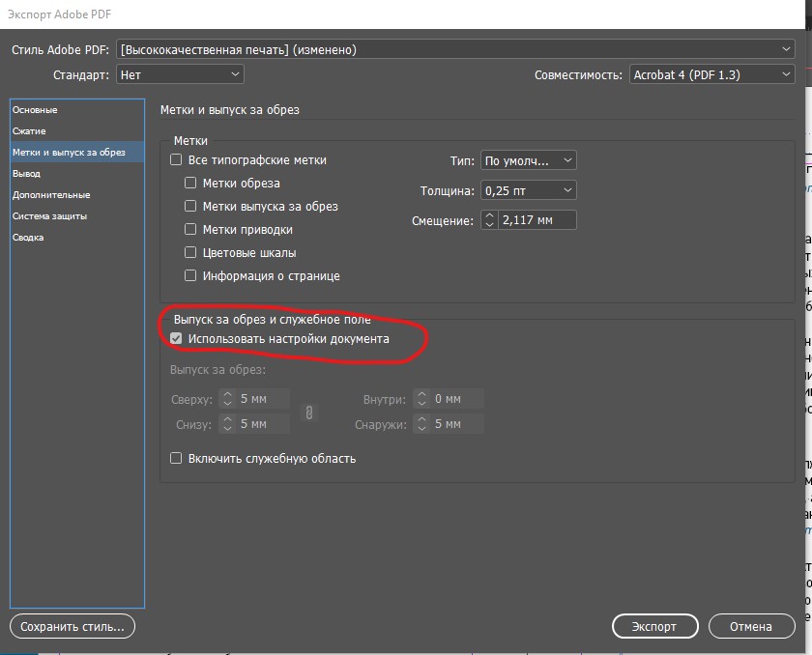Image resolution: width=812 pixels, height=655 pixels.
Task: Open the Вывод section
Action: coord(77,173)
